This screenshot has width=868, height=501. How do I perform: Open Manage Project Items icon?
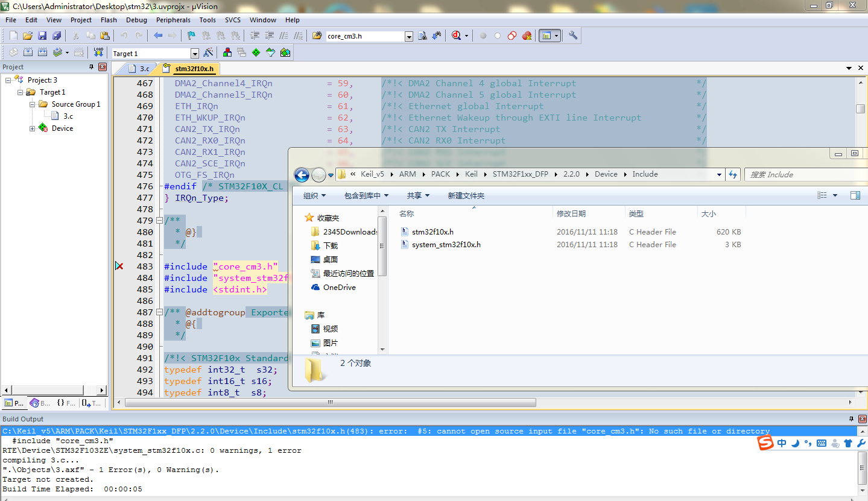coord(227,52)
